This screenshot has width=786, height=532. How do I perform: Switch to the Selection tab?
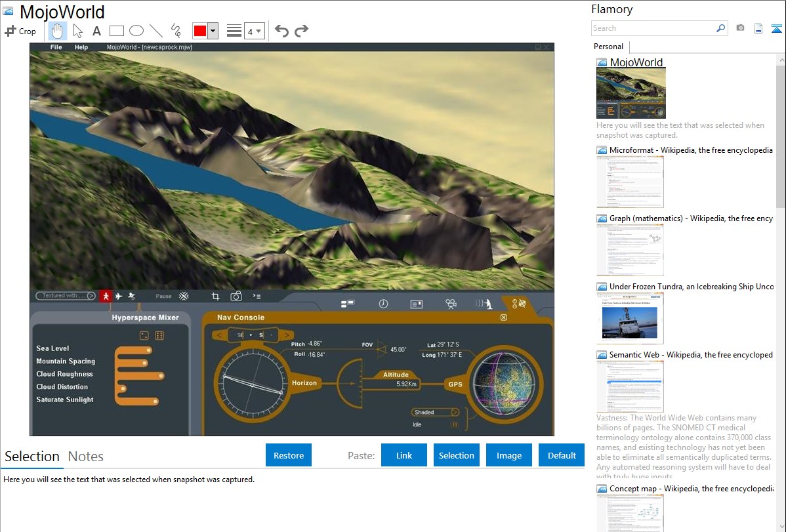click(x=32, y=457)
